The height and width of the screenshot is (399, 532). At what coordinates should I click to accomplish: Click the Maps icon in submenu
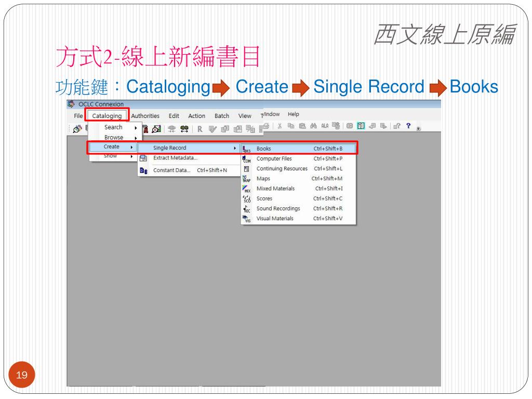247,179
